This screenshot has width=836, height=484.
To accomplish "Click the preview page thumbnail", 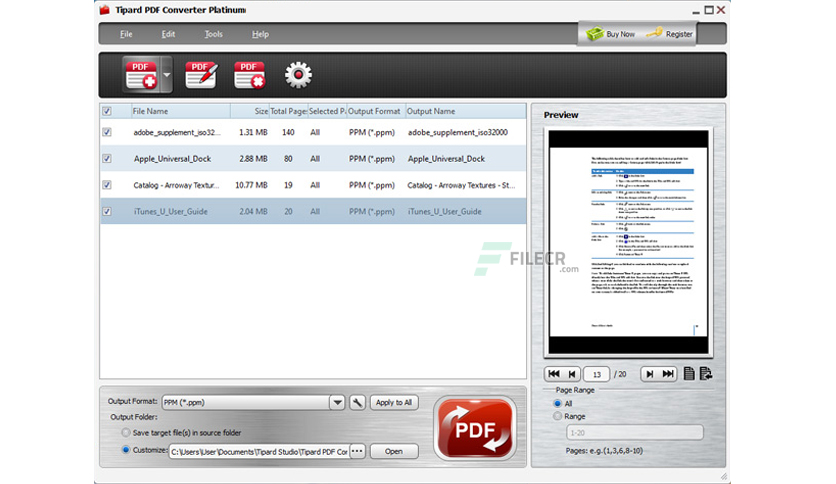I will coord(628,243).
